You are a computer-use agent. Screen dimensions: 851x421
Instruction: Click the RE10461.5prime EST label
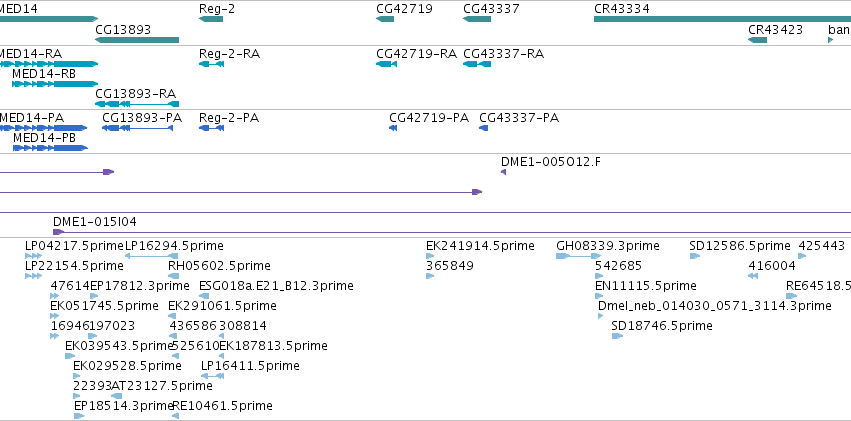(222, 406)
